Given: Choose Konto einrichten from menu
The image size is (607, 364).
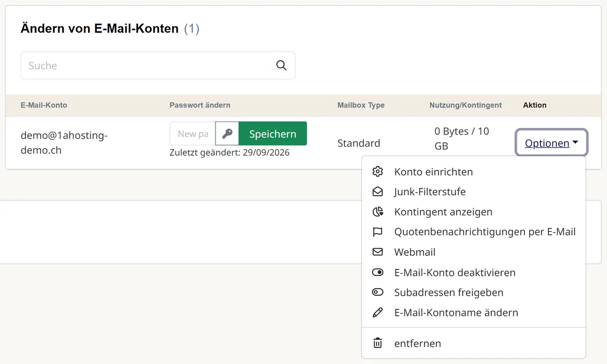Looking at the screenshot, I should pos(433,172).
